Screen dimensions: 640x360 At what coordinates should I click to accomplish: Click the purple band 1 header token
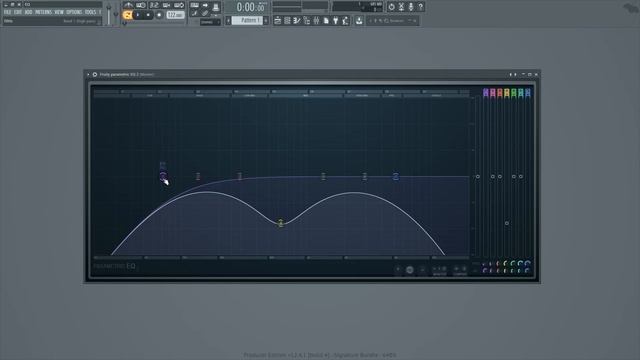pyautogui.click(x=486, y=93)
